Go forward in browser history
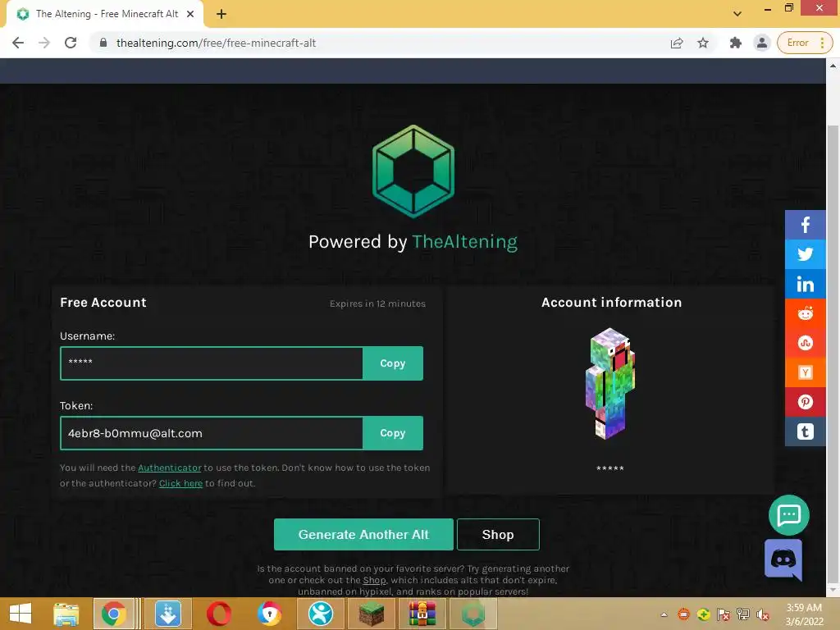The width and height of the screenshot is (840, 630). click(44, 43)
